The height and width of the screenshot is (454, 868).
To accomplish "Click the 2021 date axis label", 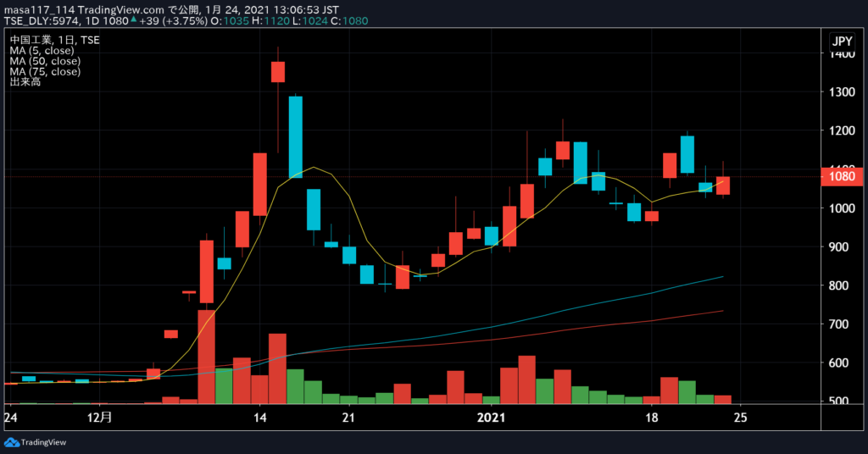I will pos(491,418).
